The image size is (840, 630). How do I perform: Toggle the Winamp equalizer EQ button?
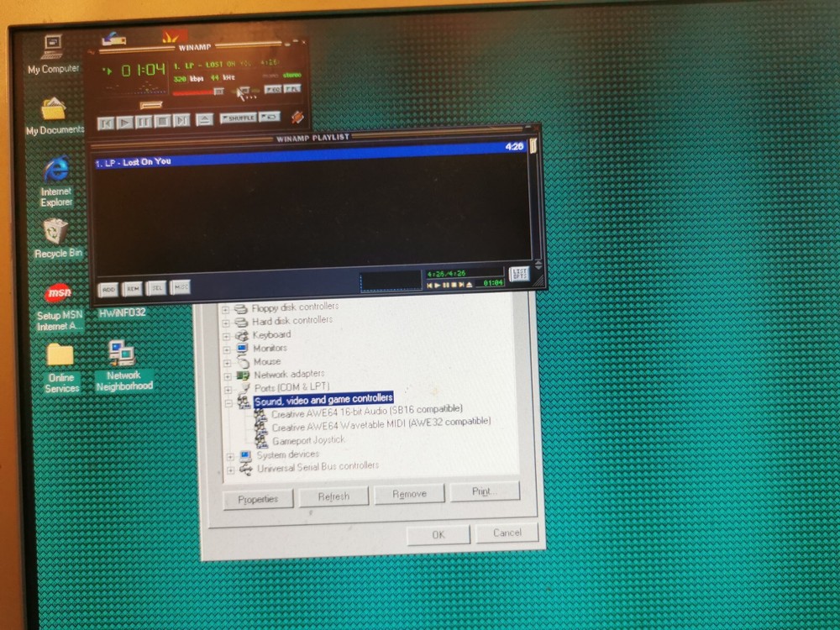(273, 90)
